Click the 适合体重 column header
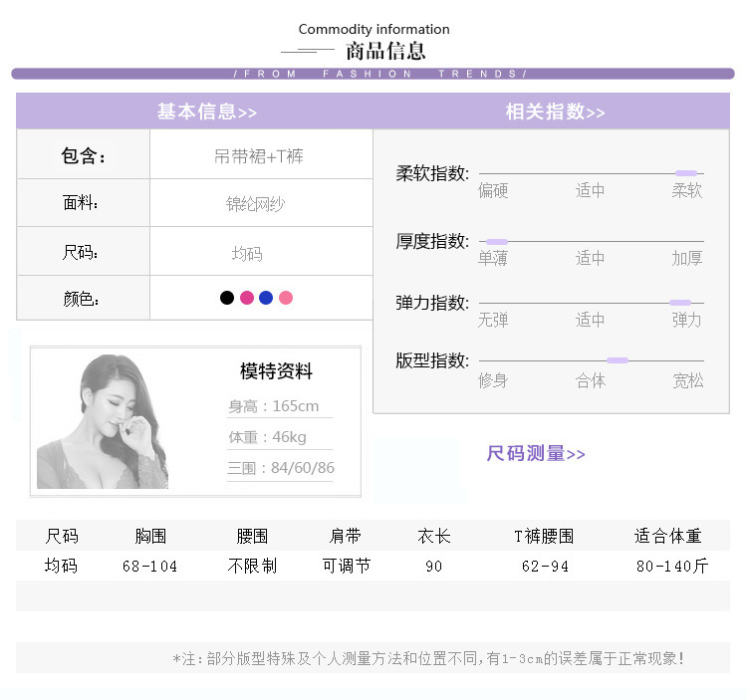747x700 pixels. (x=667, y=536)
